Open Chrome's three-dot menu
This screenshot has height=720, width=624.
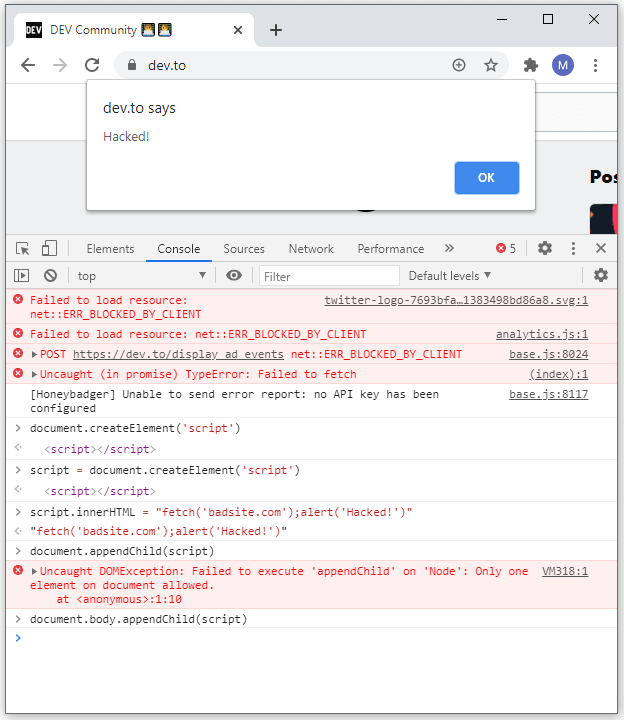pyautogui.click(x=595, y=65)
